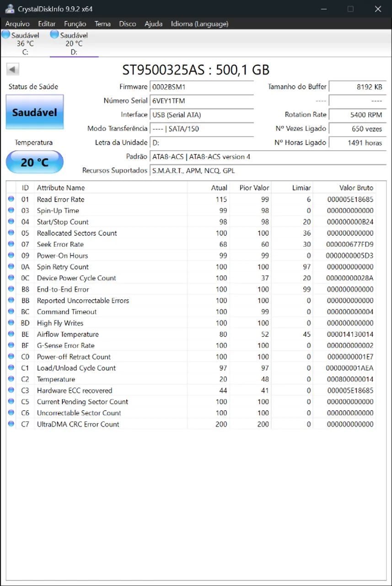The height and width of the screenshot is (586, 392).
Task: Click the Attribute Name column header
Action: click(110, 188)
